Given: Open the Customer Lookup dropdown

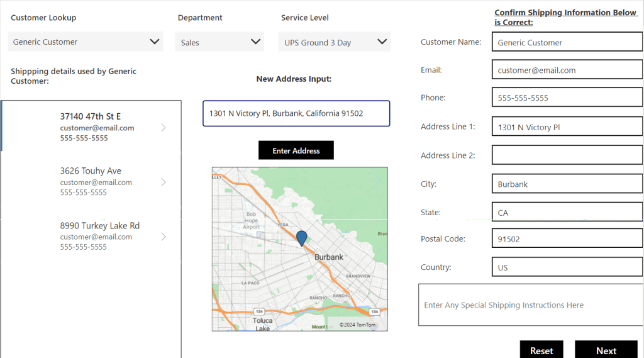Looking at the screenshot, I should 85,42.
